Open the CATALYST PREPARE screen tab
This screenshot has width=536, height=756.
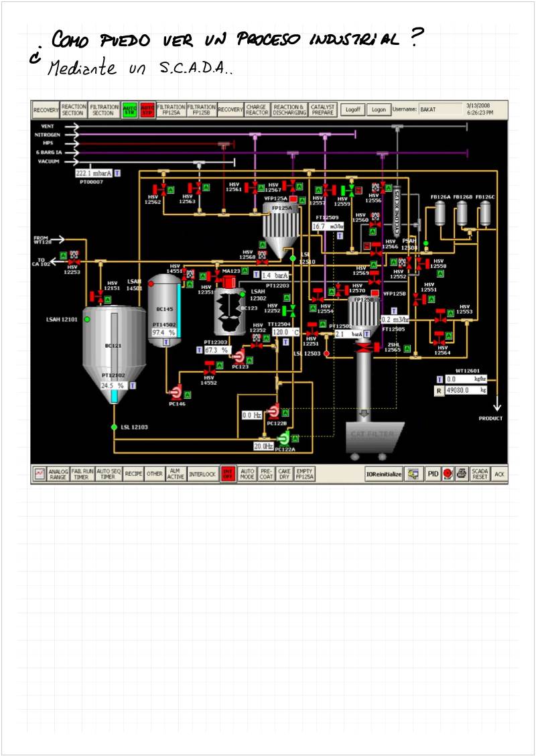[x=322, y=110]
